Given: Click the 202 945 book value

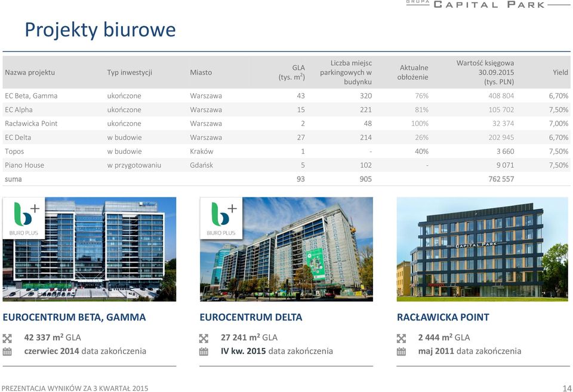Looking at the screenshot, I should click(501, 137).
